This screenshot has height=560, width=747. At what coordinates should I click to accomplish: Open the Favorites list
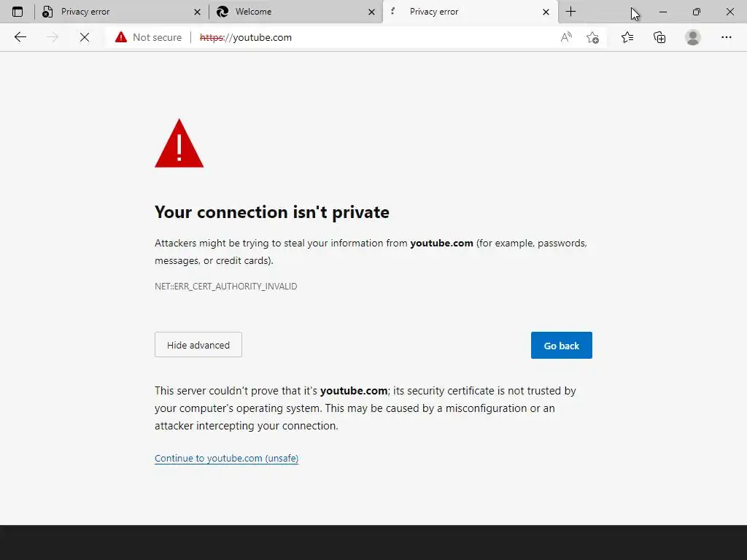click(x=627, y=37)
